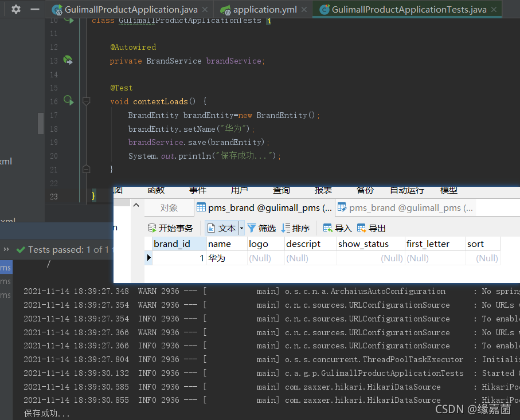
Task: Click the logo column header
Action: click(266, 244)
